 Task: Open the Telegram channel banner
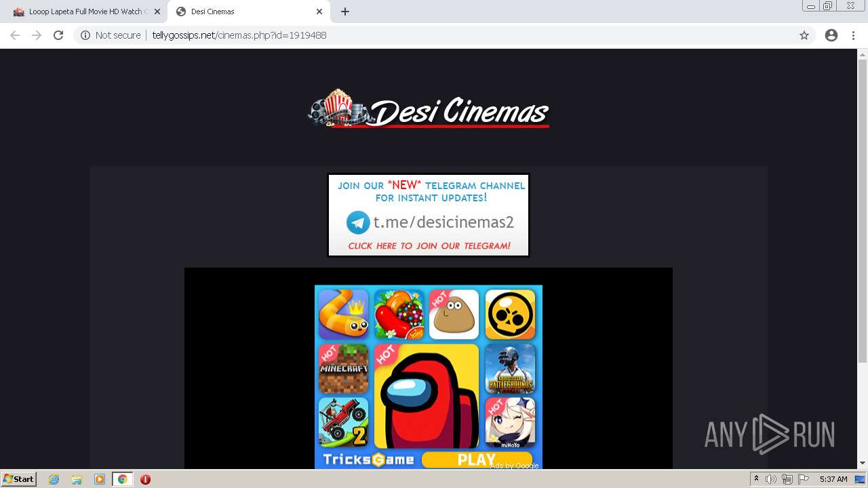[429, 216]
